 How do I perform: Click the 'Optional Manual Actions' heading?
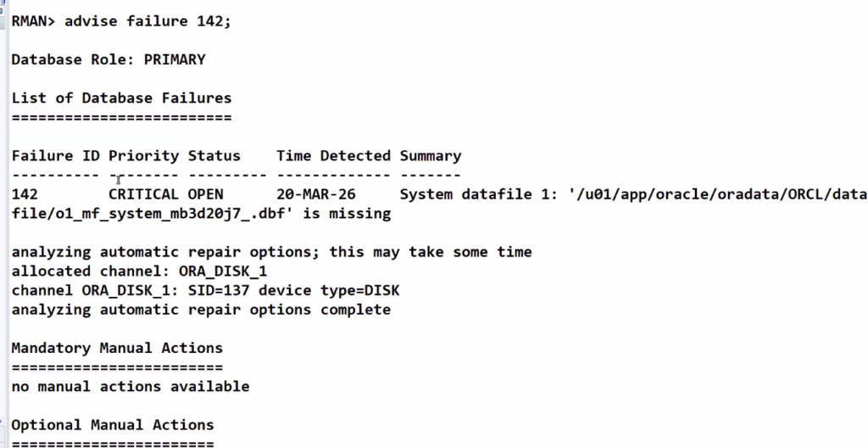pyautogui.click(x=113, y=425)
